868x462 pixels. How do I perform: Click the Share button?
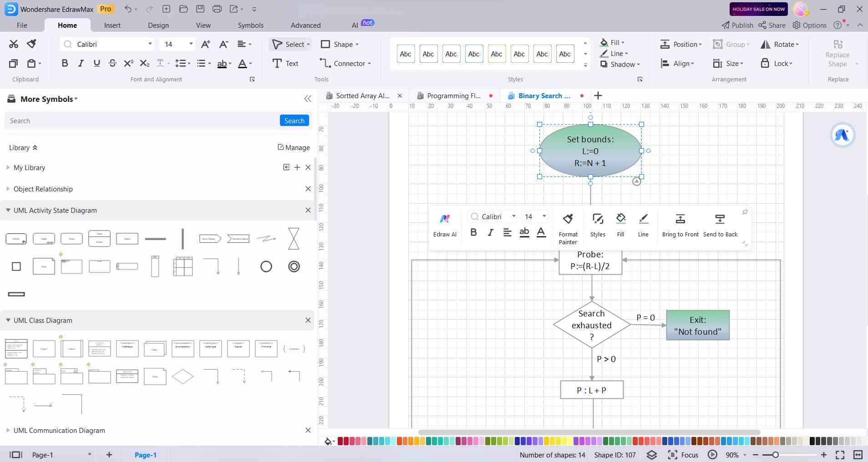tap(772, 25)
